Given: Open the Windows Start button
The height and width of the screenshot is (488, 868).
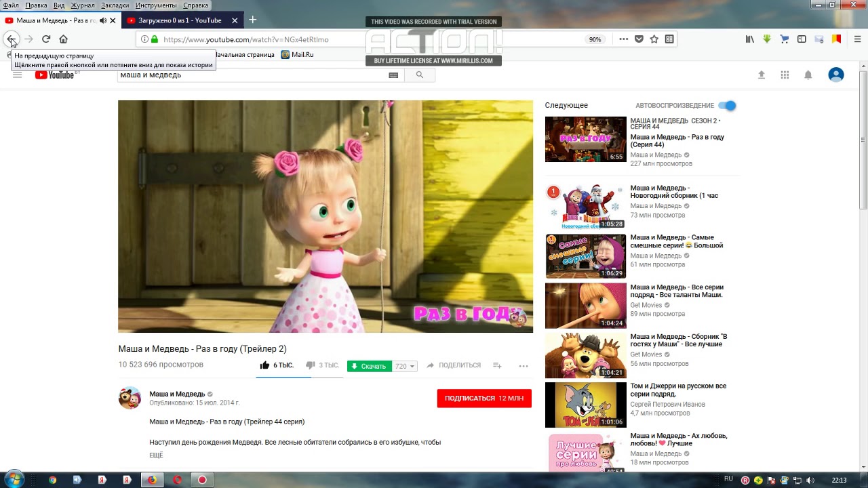Looking at the screenshot, I should 13,480.
